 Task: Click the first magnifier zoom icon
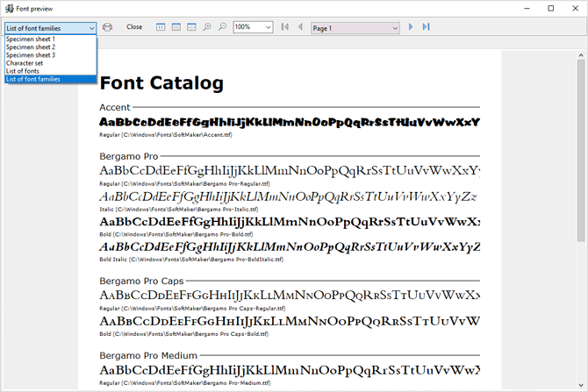207,27
